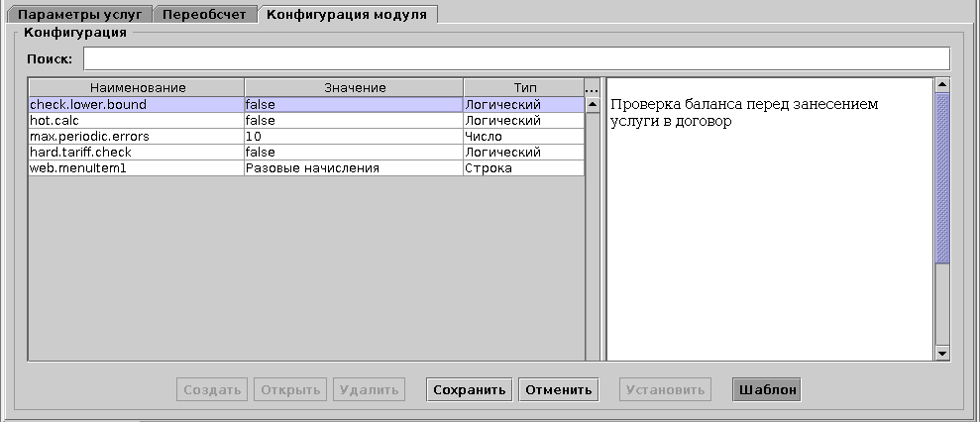Click the Строка type cell
Viewport: 980px width, 422px height.
click(x=524, y=168)
